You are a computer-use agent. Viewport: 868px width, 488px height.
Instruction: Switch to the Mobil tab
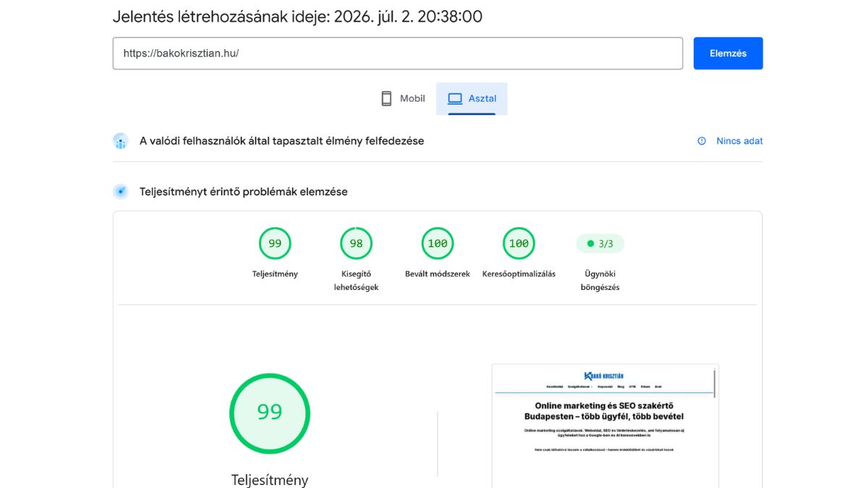pyautogui.click(x=403, y=98)
